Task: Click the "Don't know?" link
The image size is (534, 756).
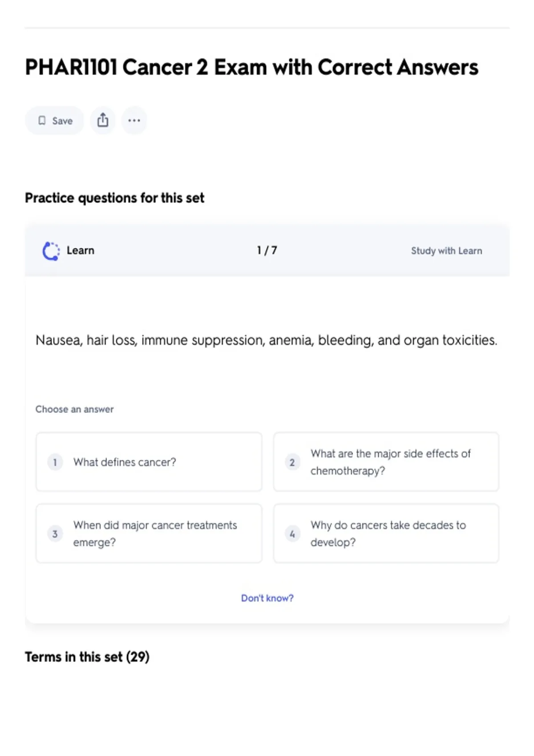Action: click(267, 598)
